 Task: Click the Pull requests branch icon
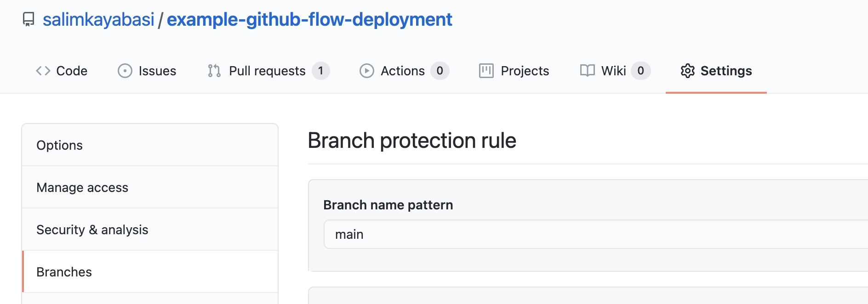[x=214, y=71]
